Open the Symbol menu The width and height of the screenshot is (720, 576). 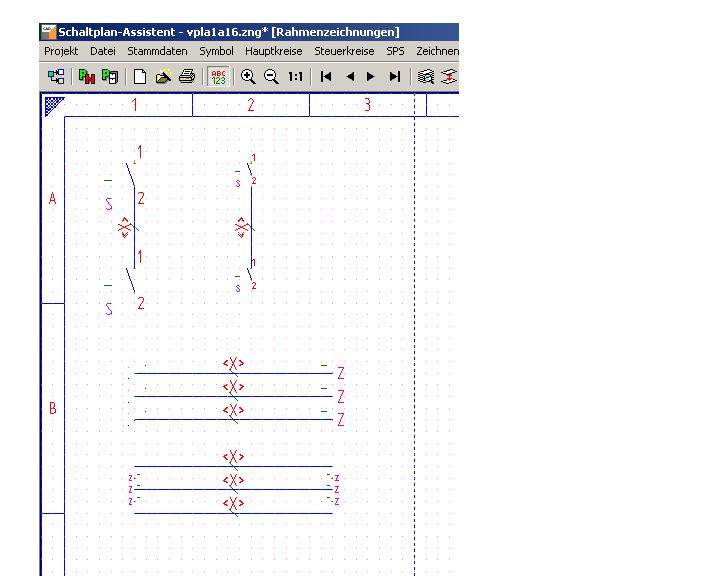(x=216, y=51)
